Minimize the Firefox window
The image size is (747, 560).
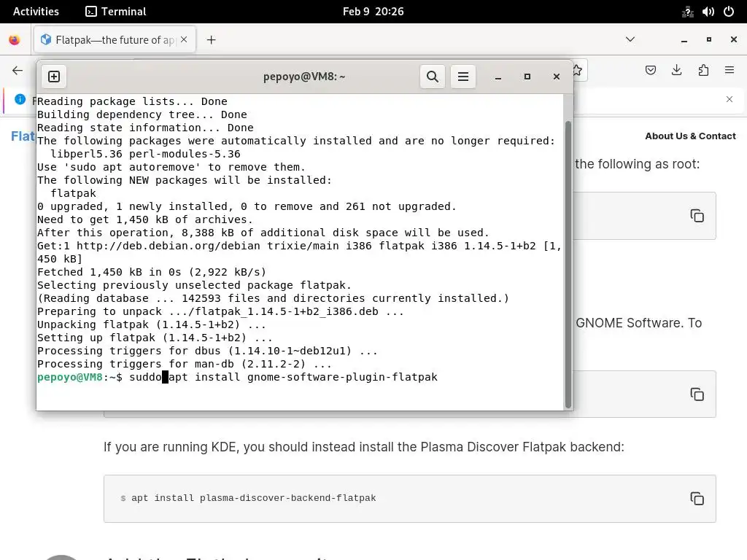point(684,40)
